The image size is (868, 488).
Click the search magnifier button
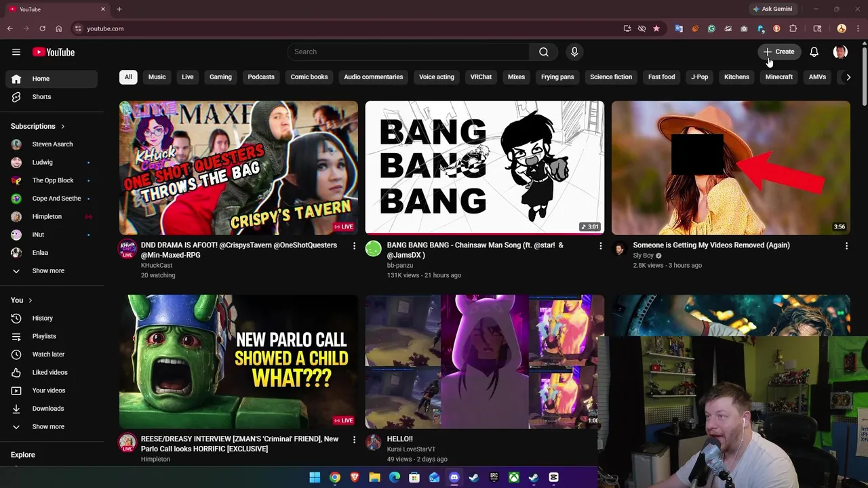click(544, 52)
